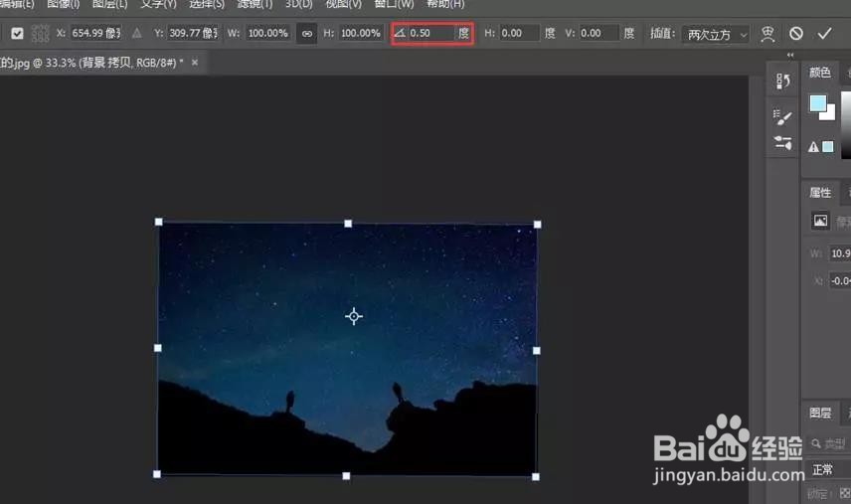Screen dimensions: 851x504
Task: Click the bottom-right transform handle
Action: tap(536, 477)
